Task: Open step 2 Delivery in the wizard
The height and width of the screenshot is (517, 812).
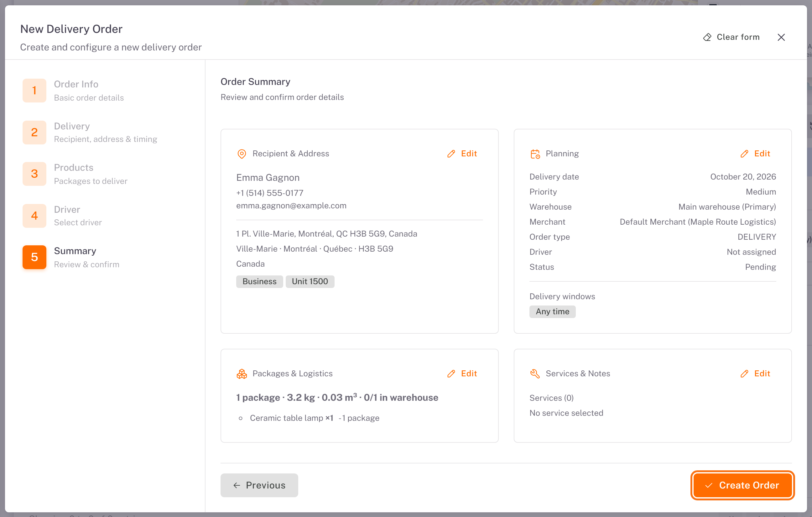Action: (x=90, y=132)
